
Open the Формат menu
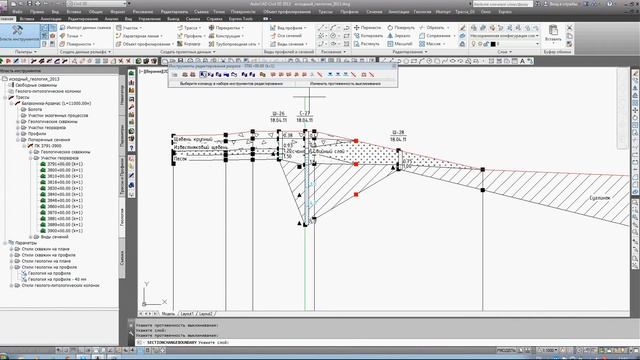pos(118,12)
